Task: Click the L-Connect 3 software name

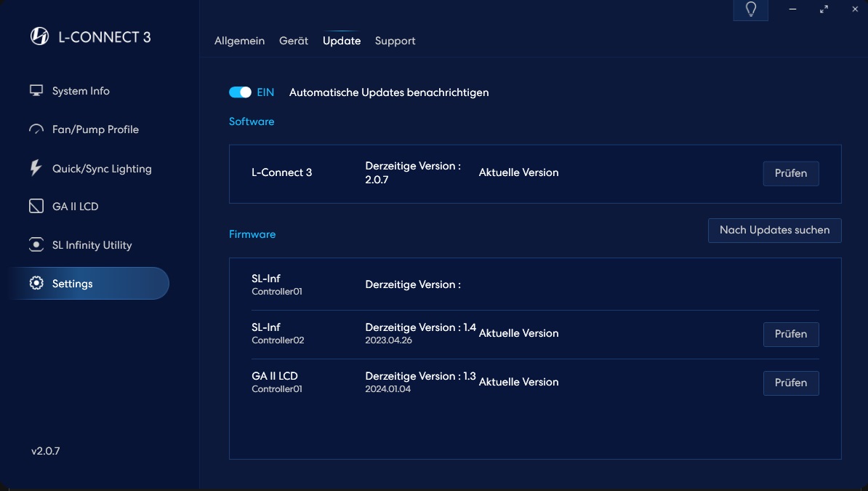Action: tap(282, 172)
